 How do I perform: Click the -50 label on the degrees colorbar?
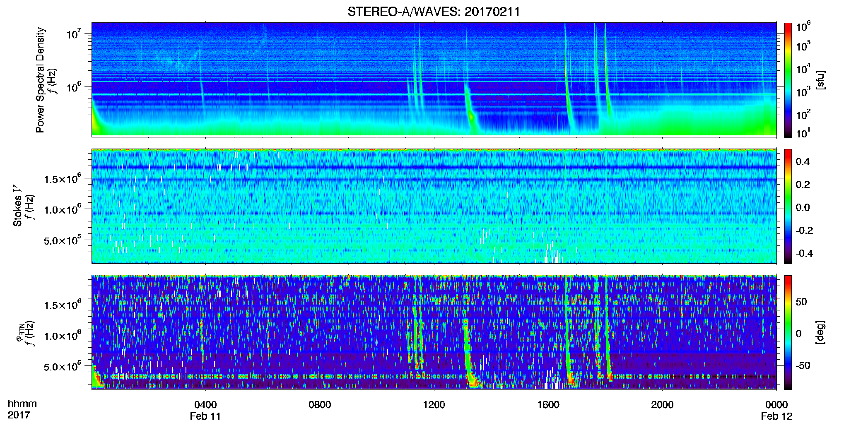click(x=803, y=365)
